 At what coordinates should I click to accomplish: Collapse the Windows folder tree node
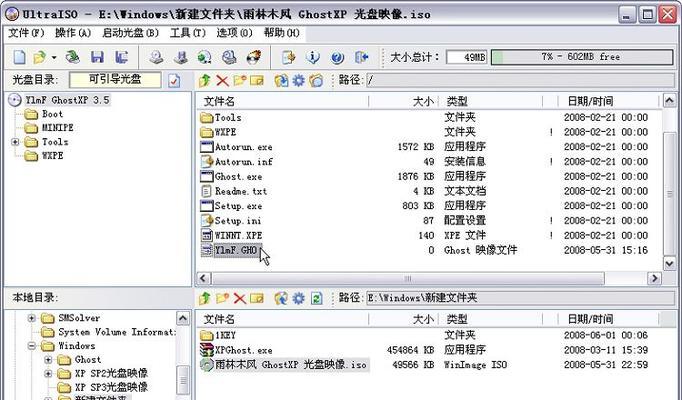click(x=32, y=346)
